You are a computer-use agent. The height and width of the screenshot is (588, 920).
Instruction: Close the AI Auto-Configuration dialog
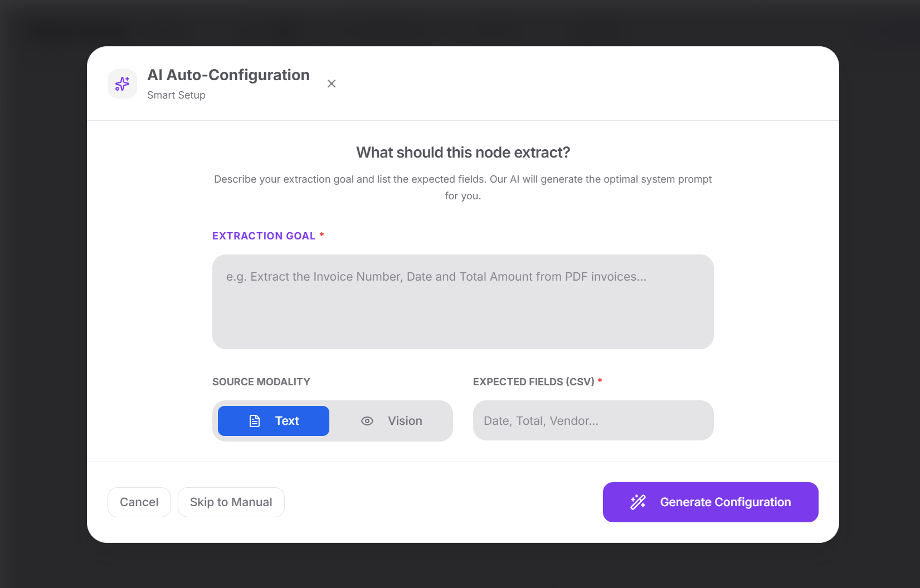click(332, 84)
